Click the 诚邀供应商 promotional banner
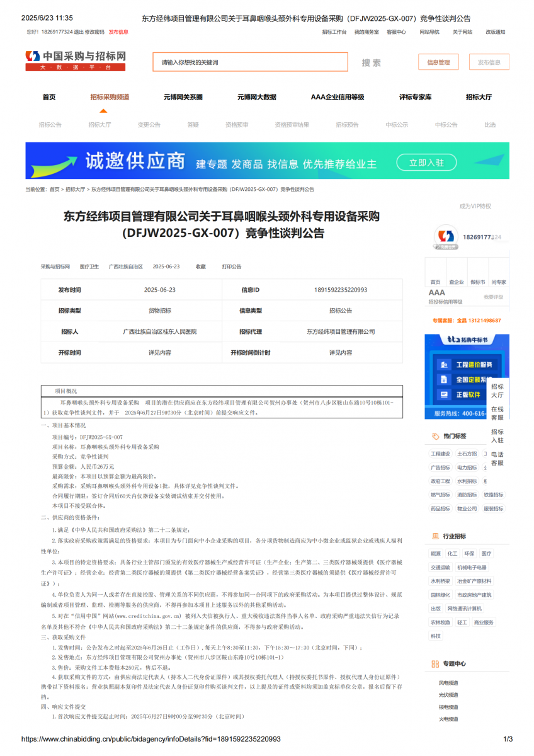 (267, 161)
